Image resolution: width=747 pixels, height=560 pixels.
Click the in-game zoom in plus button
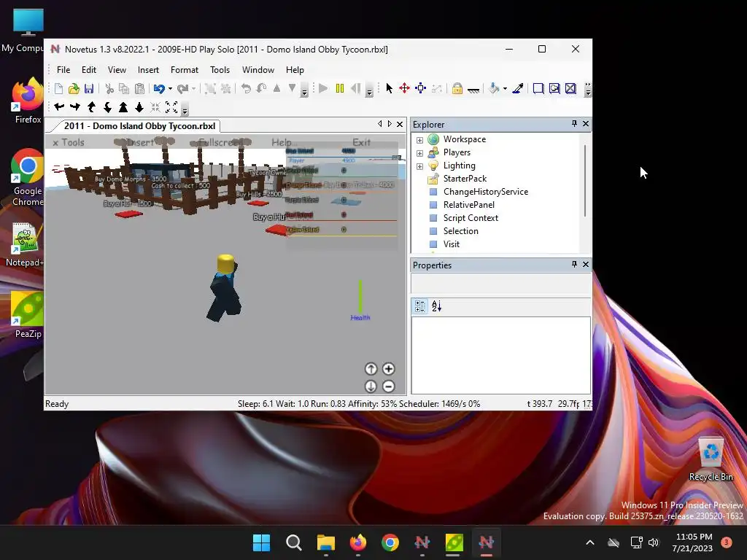pos(388,368)
